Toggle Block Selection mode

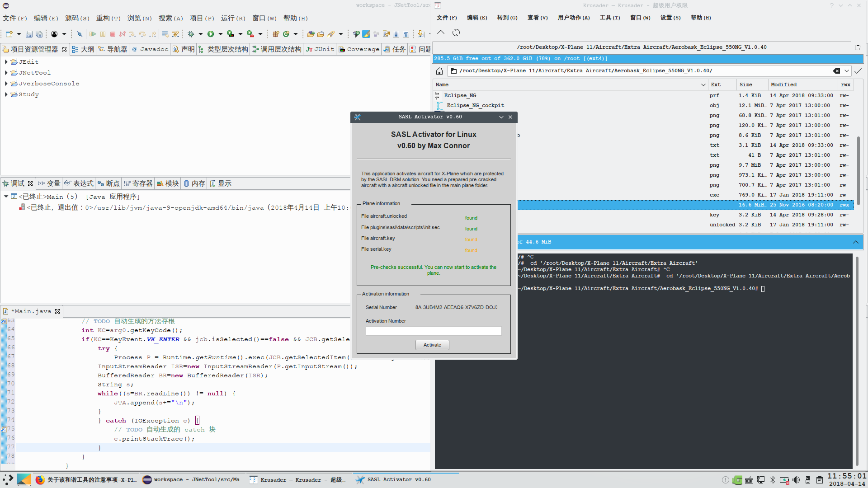pyautogui.click(x=396, y=34)
